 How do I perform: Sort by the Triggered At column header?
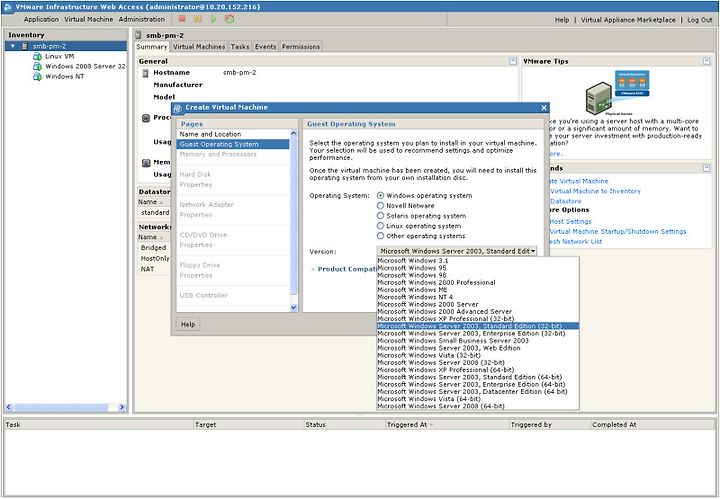tap(447, 425)
